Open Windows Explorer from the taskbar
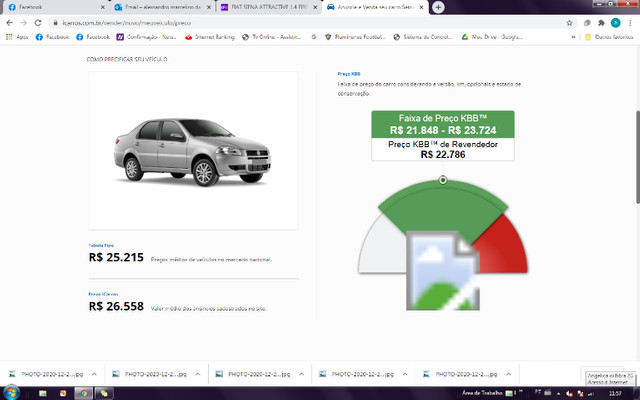The width and height of the screenshot is (640, 400). pyautogui.click(x=42, y=393)
